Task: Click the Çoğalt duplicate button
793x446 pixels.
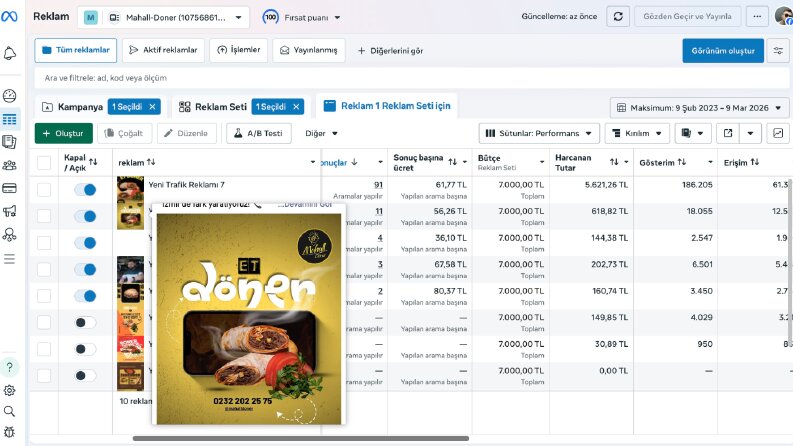Action: 124,133
